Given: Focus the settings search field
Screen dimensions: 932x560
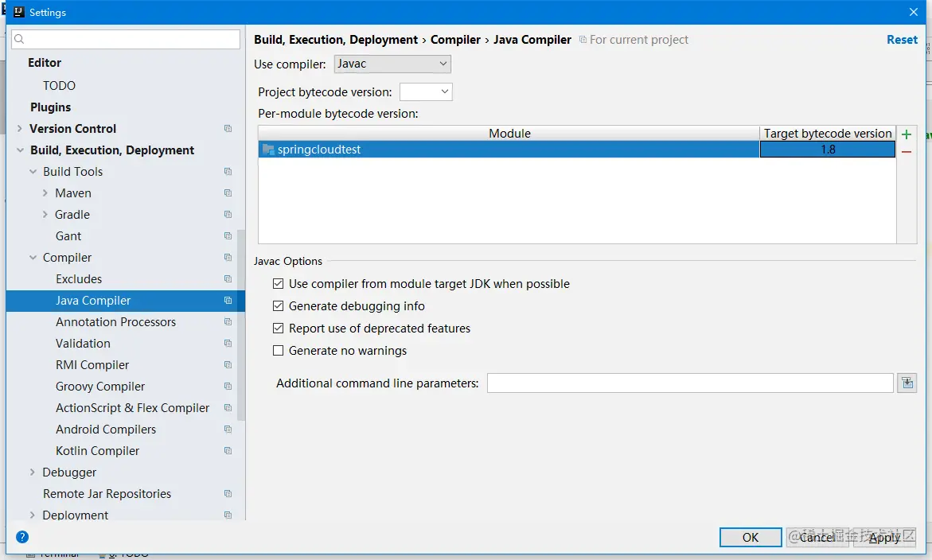Looking at the screenshot, I should (x=126, y=39).
